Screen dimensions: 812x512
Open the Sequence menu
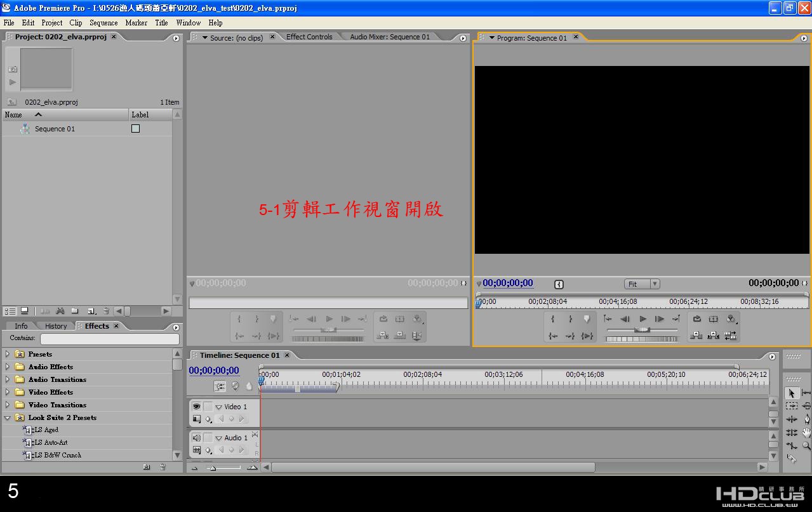(103, 22)
